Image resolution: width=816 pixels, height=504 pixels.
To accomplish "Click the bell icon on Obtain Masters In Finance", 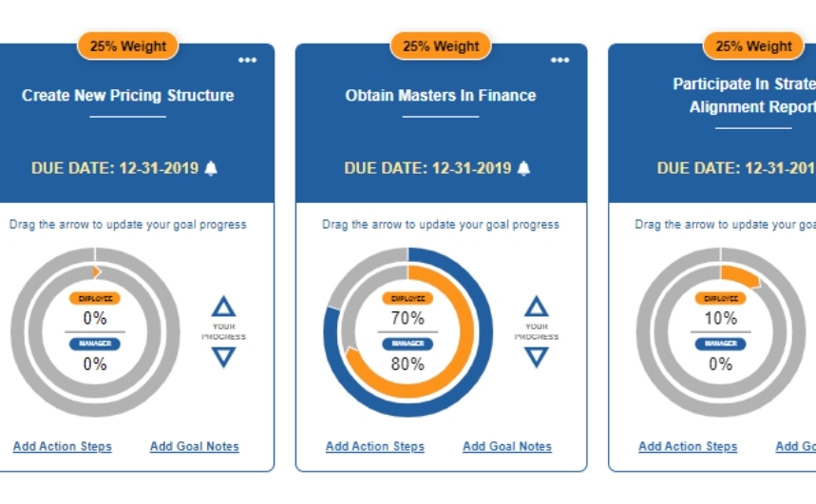I will pyautogui.click(x=523, y=168).
